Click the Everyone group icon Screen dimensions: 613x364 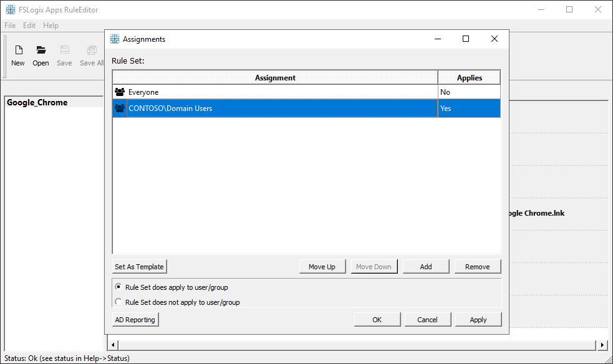120,92
